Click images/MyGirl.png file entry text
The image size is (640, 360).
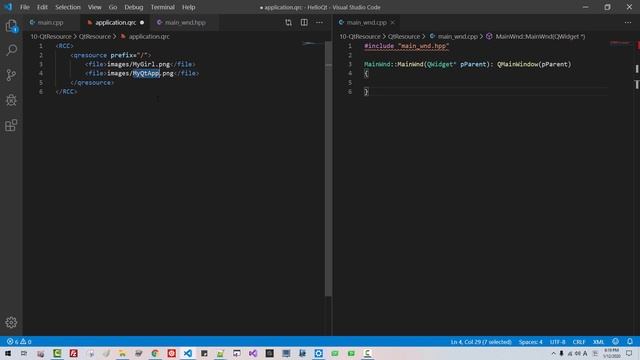pos(138,64)
